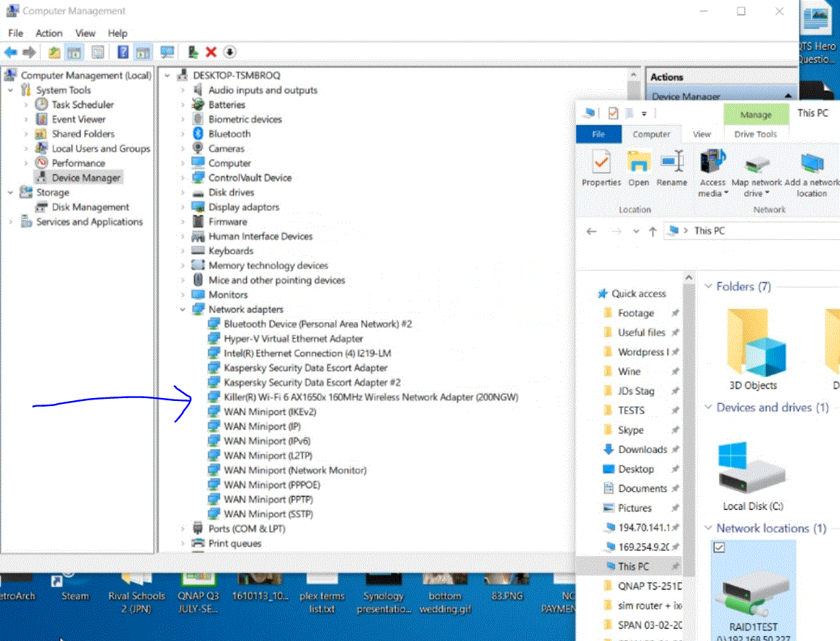
Task: Select the Cameras device category
Action: tap(226, 149)
